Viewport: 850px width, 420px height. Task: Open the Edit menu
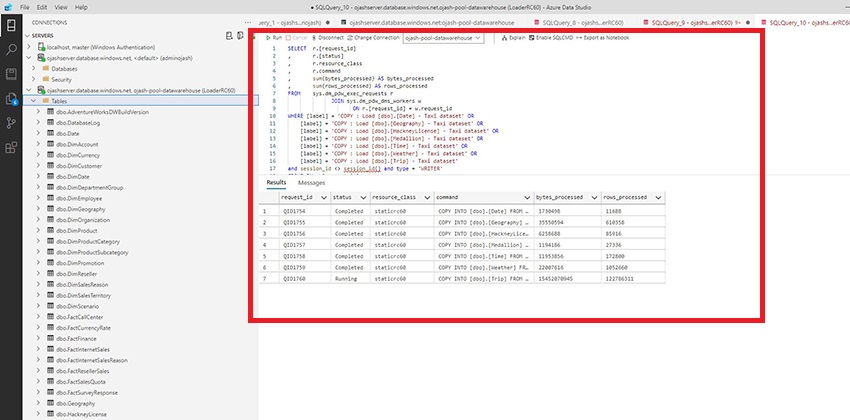click(42, 8)
